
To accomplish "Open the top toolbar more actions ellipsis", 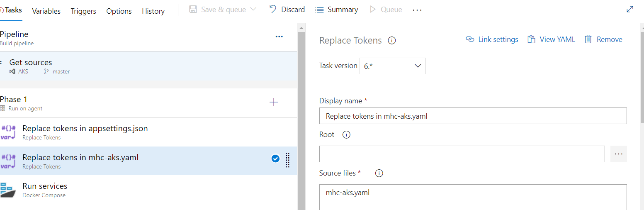I will [x=417, y=10].
